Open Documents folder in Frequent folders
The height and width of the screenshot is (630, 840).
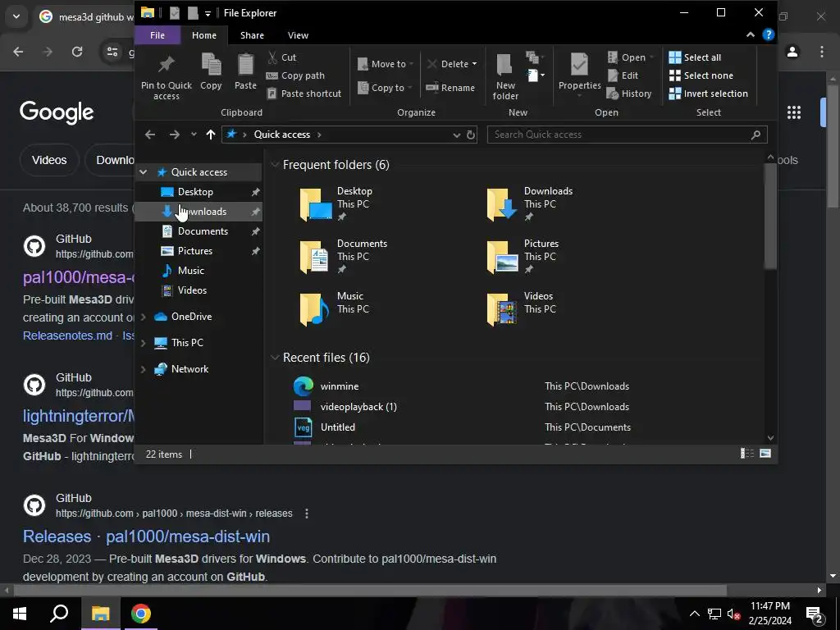(x=343, y=257)
